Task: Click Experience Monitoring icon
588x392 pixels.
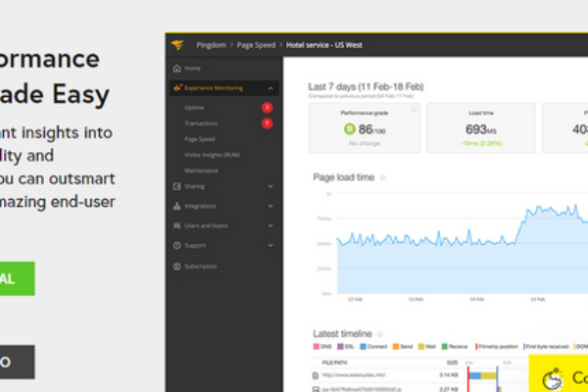Action: (177, 88)
